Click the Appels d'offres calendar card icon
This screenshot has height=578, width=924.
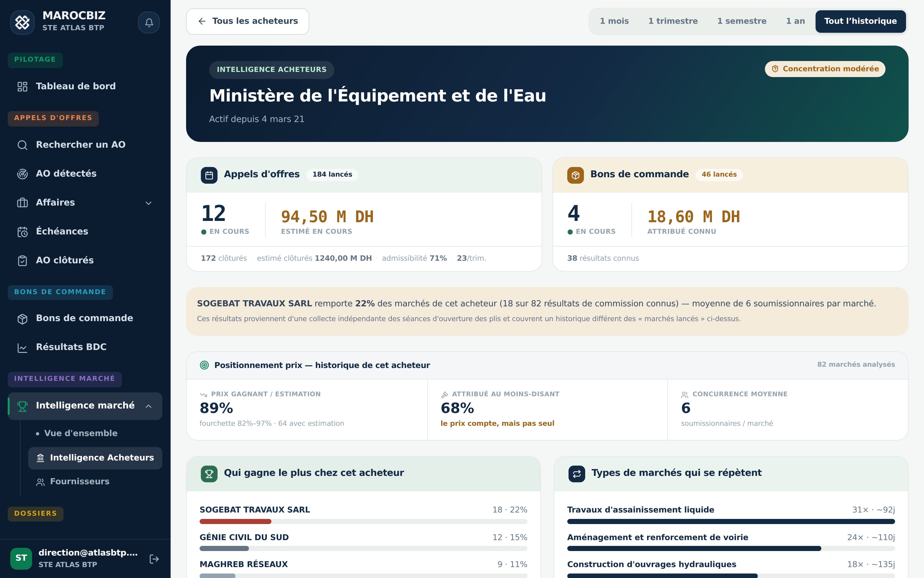(x=209, y=175)
